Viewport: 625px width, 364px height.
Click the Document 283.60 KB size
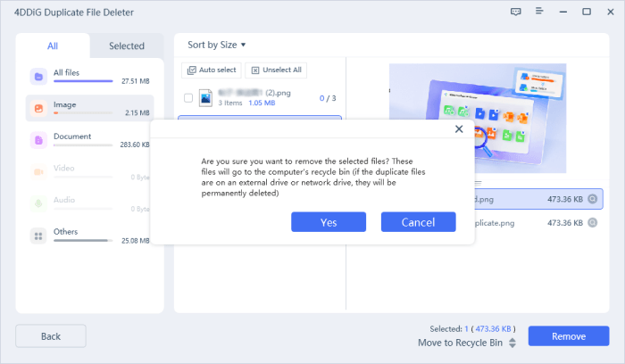tap(135, 145)
